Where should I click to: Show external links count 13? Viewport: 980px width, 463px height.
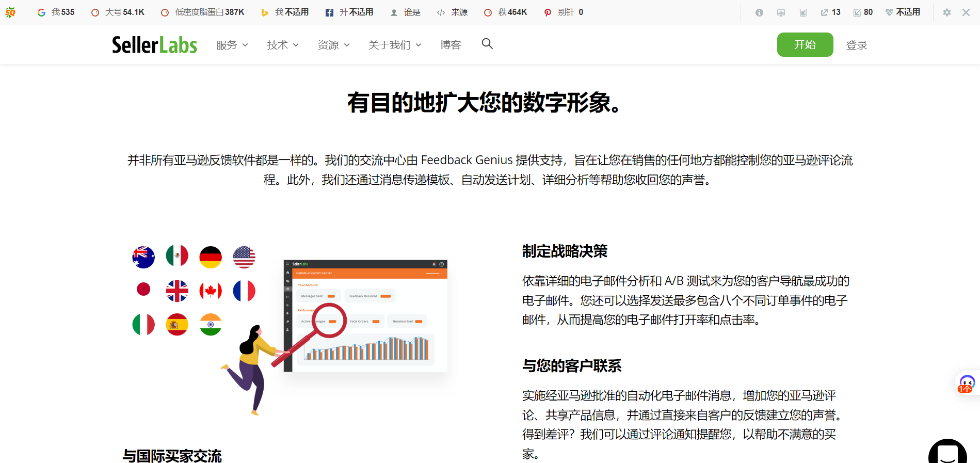[x=830, y=12]
